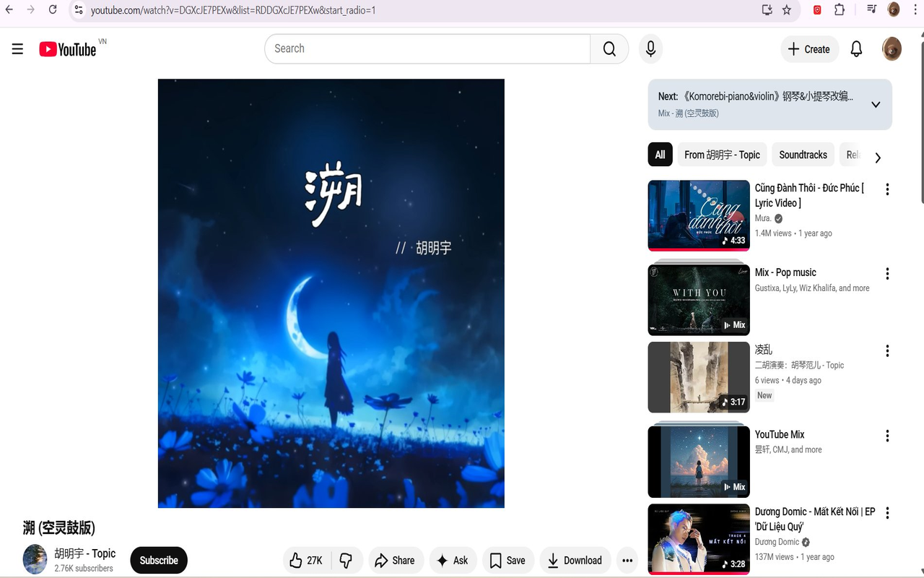This screenshot has width=924, height=578.
Task: Click the 2.76K subscribers text
Action: pos(84,569)
